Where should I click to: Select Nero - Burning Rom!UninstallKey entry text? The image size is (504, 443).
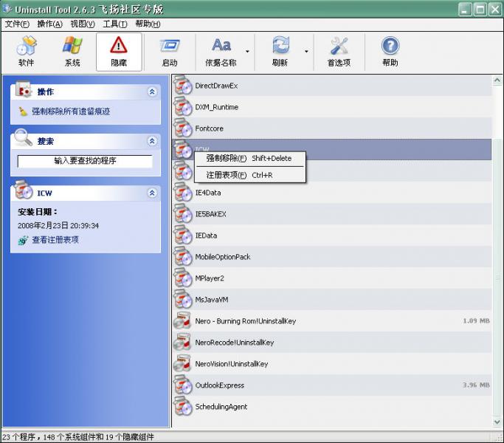[x=246, y=320]
